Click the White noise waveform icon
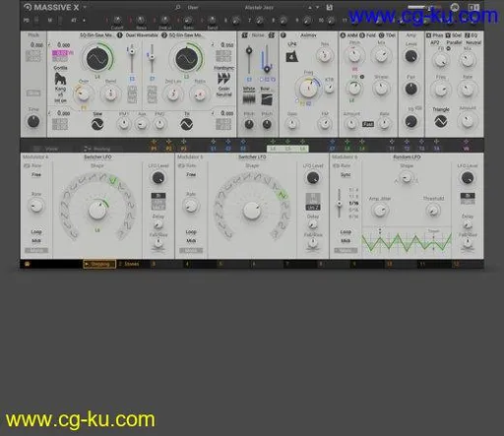 (249, 99)
